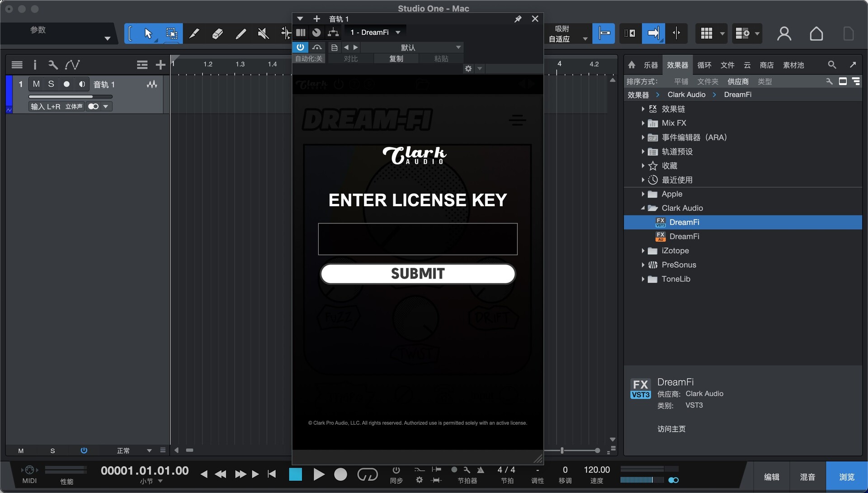Image resolution: width=868 pixels, height=493 pixels.
Task: Expand the PreSonus folder
Action: (642, 265)
